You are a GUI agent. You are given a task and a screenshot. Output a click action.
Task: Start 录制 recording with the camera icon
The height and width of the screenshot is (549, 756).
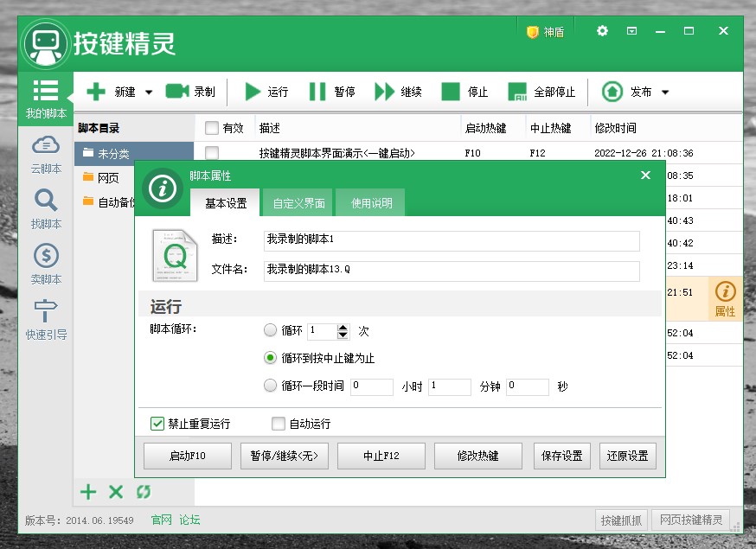177,91
